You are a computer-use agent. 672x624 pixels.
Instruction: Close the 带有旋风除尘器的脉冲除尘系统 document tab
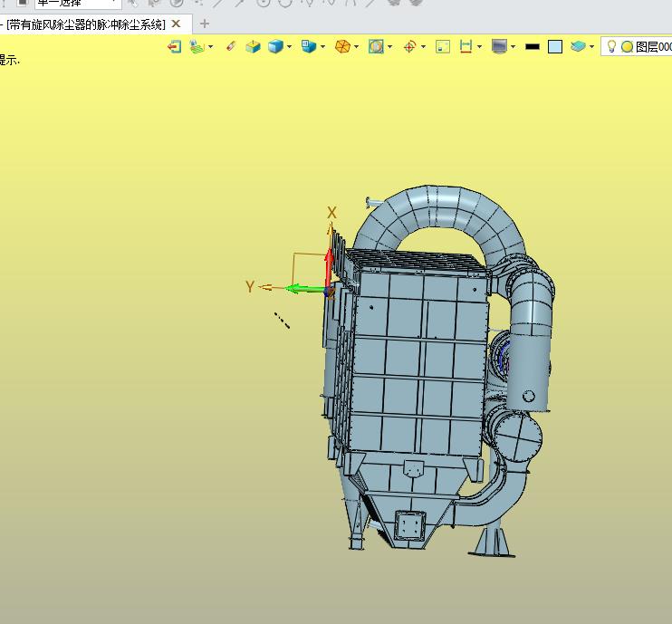click(176, 24)
